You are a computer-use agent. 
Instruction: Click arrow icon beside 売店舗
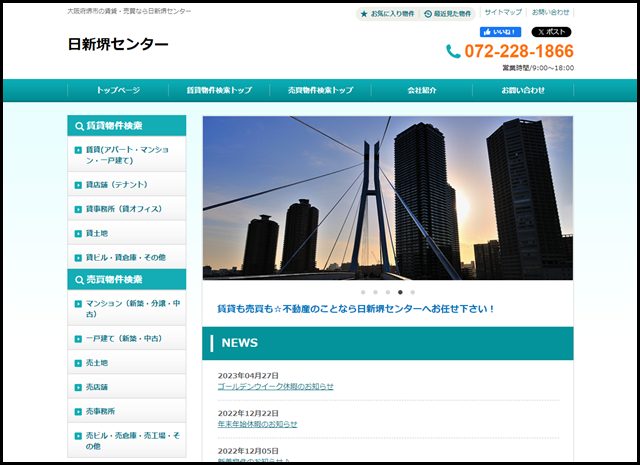[78, 387]
